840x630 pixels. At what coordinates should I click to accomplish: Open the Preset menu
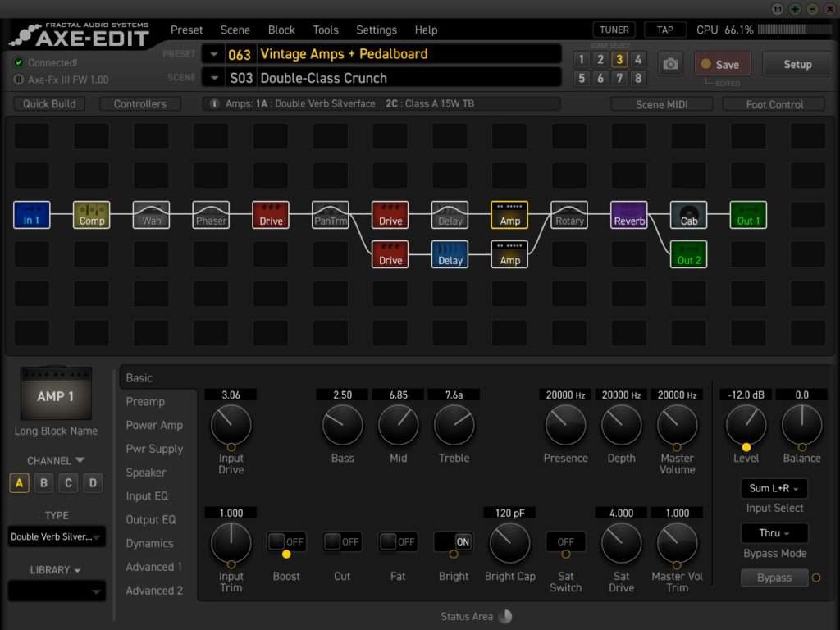186,30
